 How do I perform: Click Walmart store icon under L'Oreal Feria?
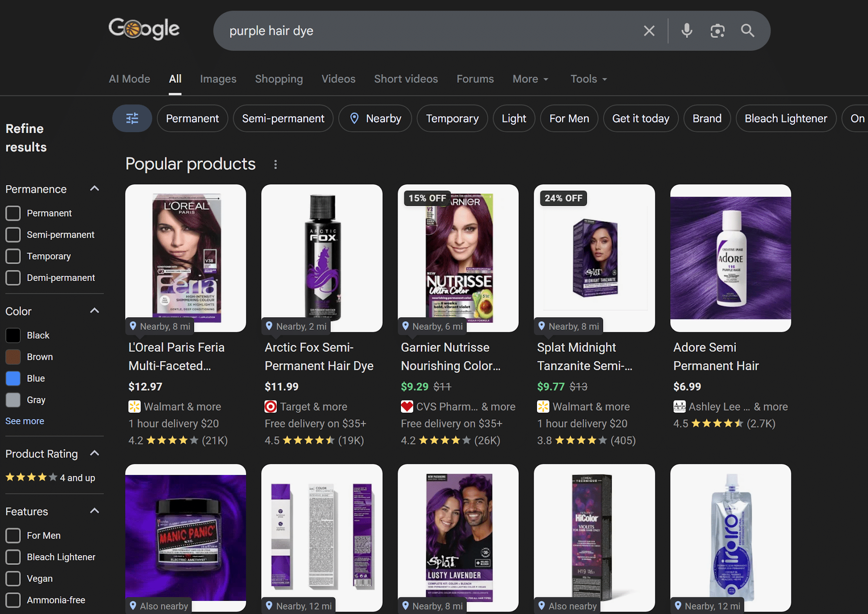134,407
